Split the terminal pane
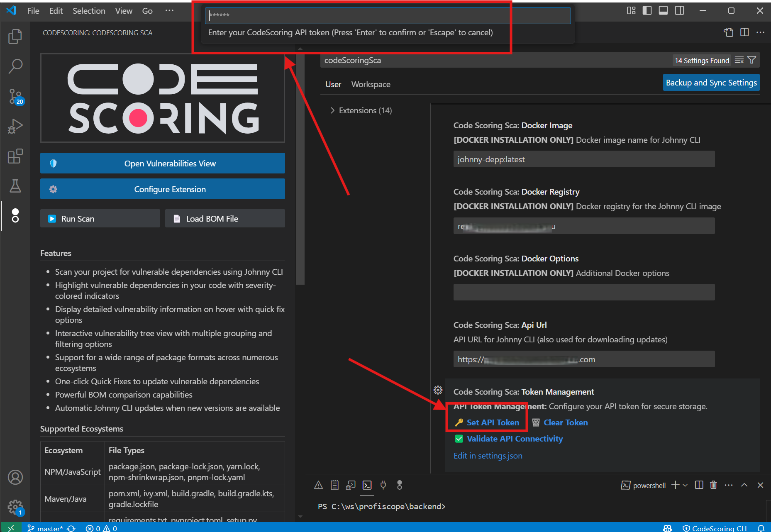Image resolution: width=771 pixels, height=532 pixels. 699,485
